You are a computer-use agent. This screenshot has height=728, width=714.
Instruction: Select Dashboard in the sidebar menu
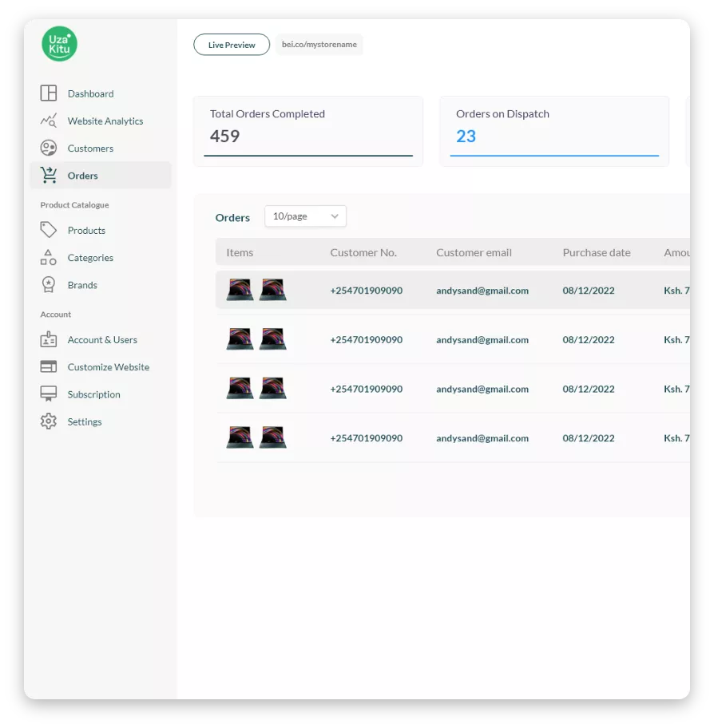90,93
